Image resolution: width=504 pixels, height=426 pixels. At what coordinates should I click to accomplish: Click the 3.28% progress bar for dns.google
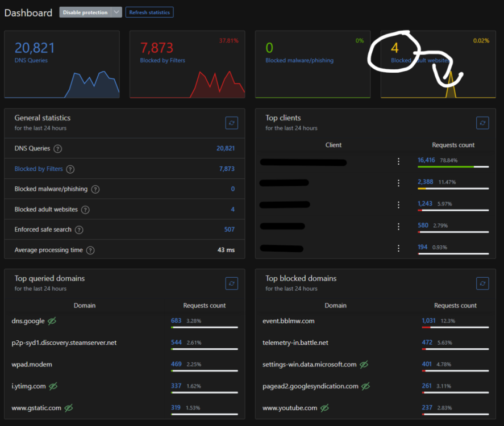205,327
